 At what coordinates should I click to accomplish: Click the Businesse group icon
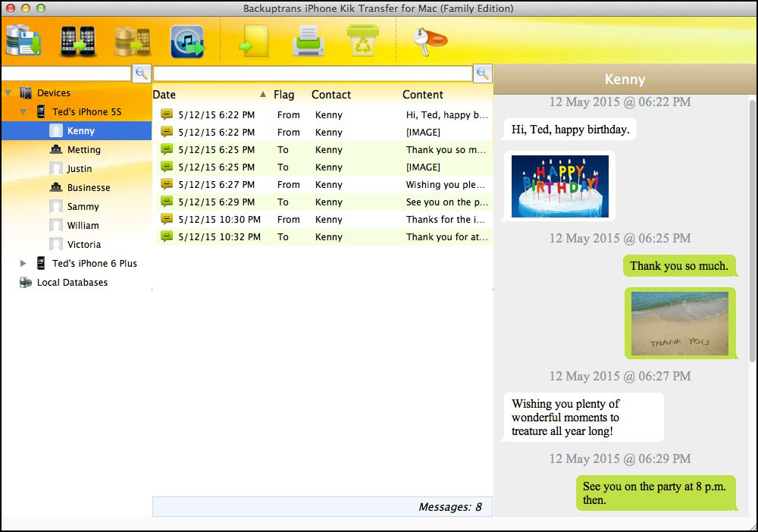pos(56,187)
